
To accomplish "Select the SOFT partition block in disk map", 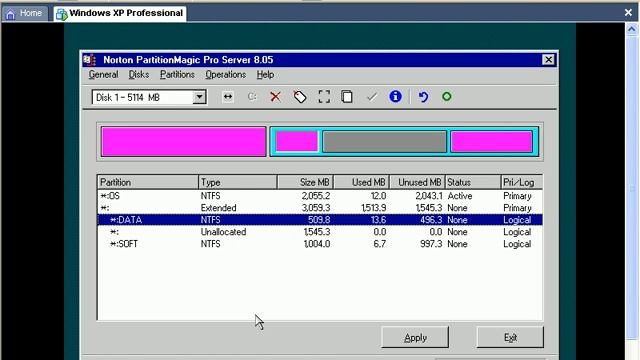I will [491, 142].
